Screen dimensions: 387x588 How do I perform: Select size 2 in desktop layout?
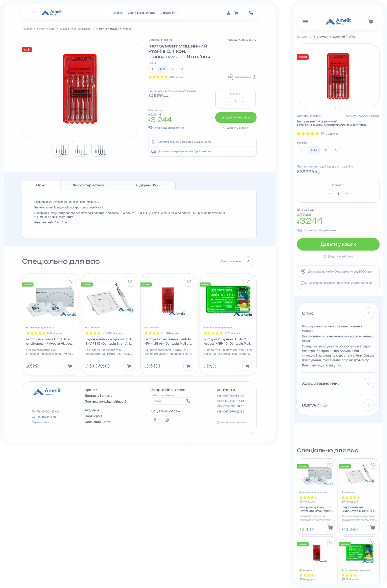click(x=172, y=69)
